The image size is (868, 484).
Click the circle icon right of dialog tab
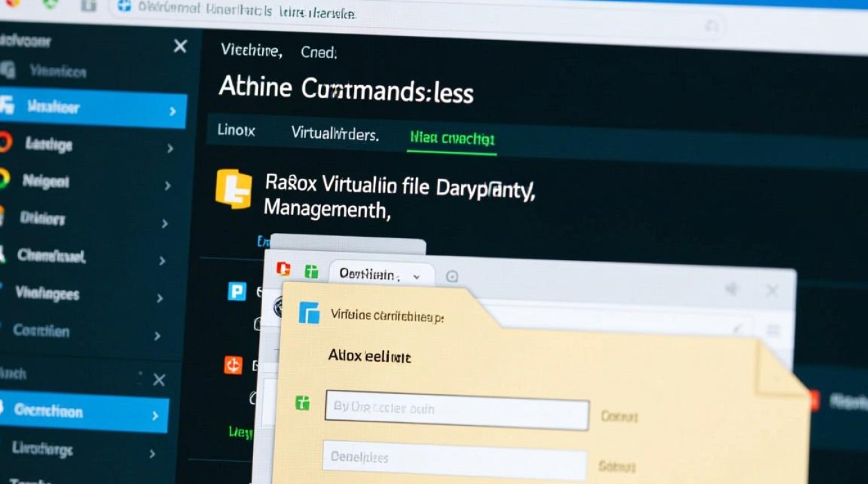tap(452, 276)
